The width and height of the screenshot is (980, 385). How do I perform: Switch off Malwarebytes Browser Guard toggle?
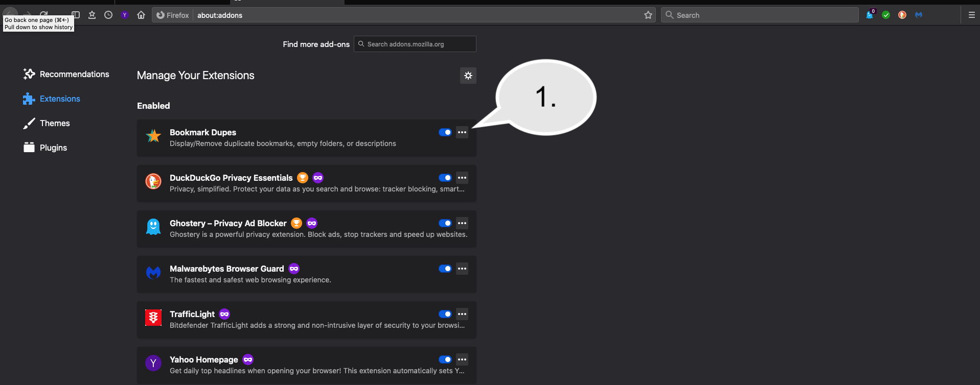pyautogui.click(x=445, y=269)
